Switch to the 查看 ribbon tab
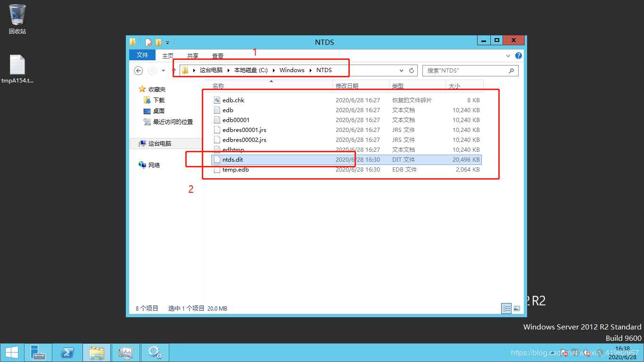The image size is (644, 362). click(x=218, y=56)
